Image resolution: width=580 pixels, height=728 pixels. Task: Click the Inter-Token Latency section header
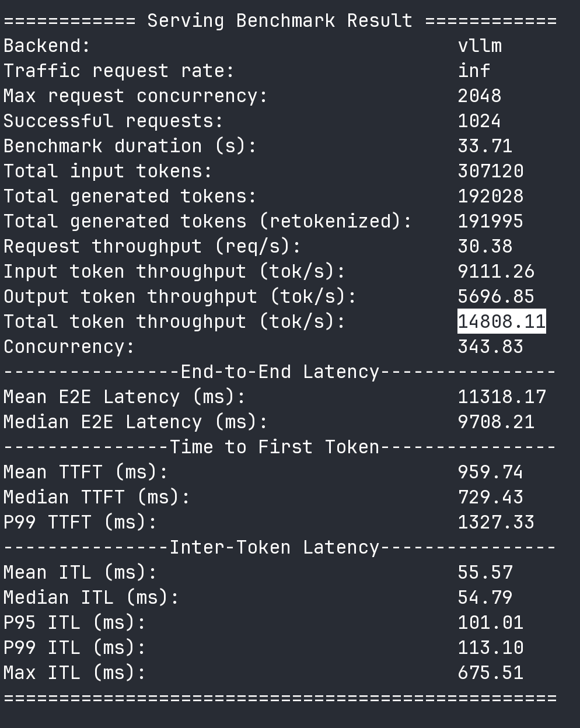pos(274,547)
